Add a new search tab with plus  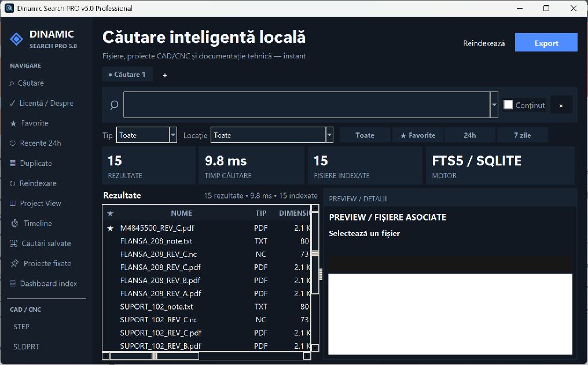click(164, 75)
